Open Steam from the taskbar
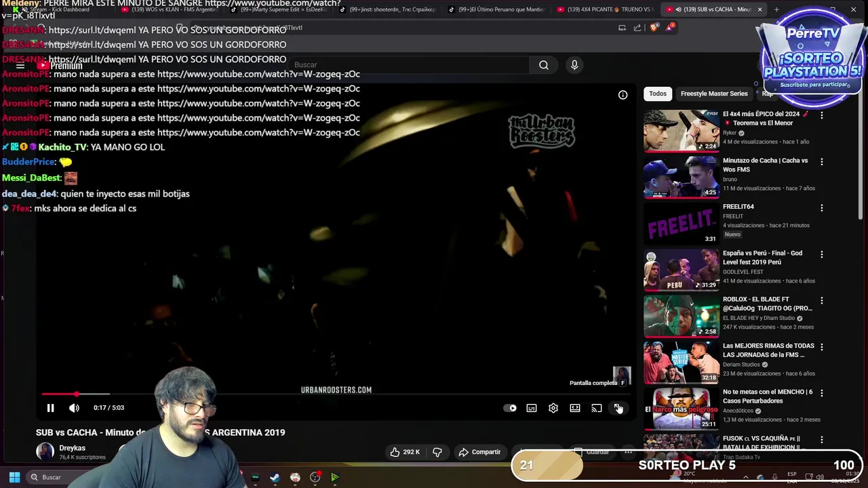Viewport: 868px width, 488px height. pyautogui.click(x=275, y=477)
